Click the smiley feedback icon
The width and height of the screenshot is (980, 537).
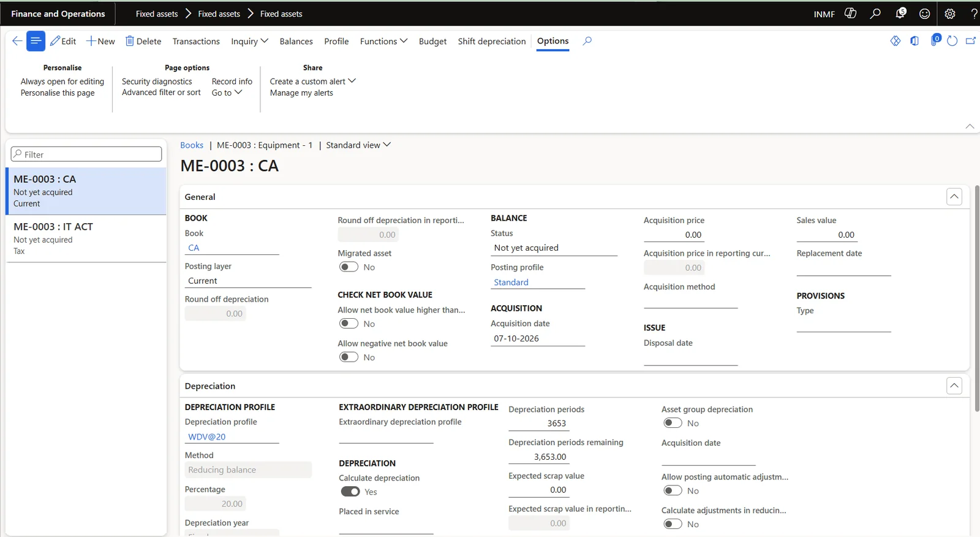(x=925, y=13)
